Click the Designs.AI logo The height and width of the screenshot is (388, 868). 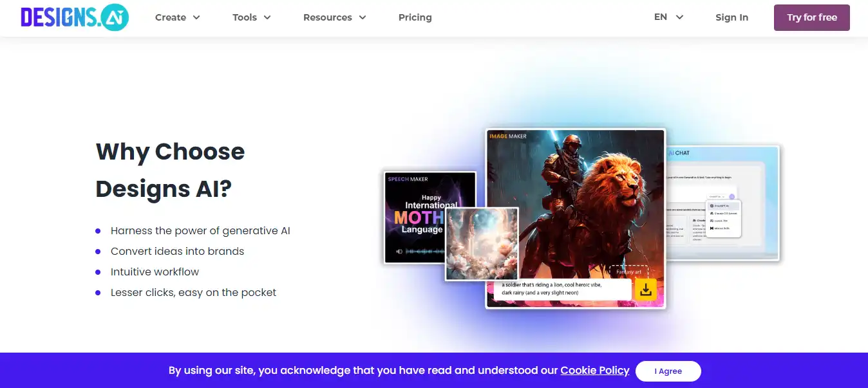[x=75, y=17]
